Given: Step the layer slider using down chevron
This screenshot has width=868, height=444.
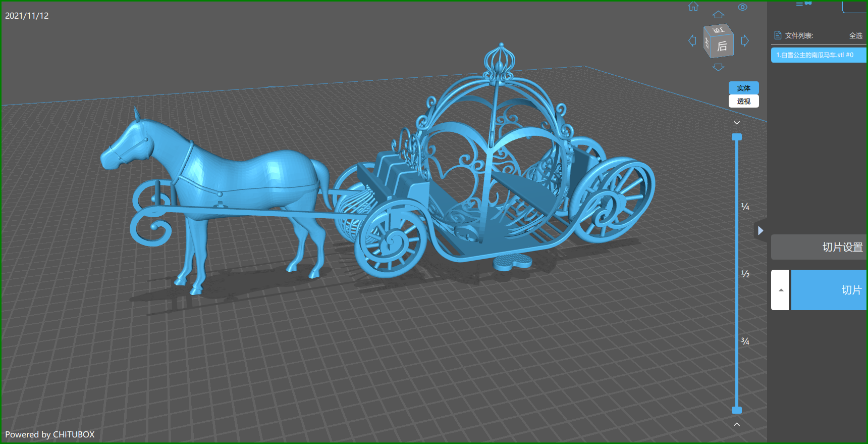Looking at the screenshot, I should pyautogui.click(x=737, y=123).
